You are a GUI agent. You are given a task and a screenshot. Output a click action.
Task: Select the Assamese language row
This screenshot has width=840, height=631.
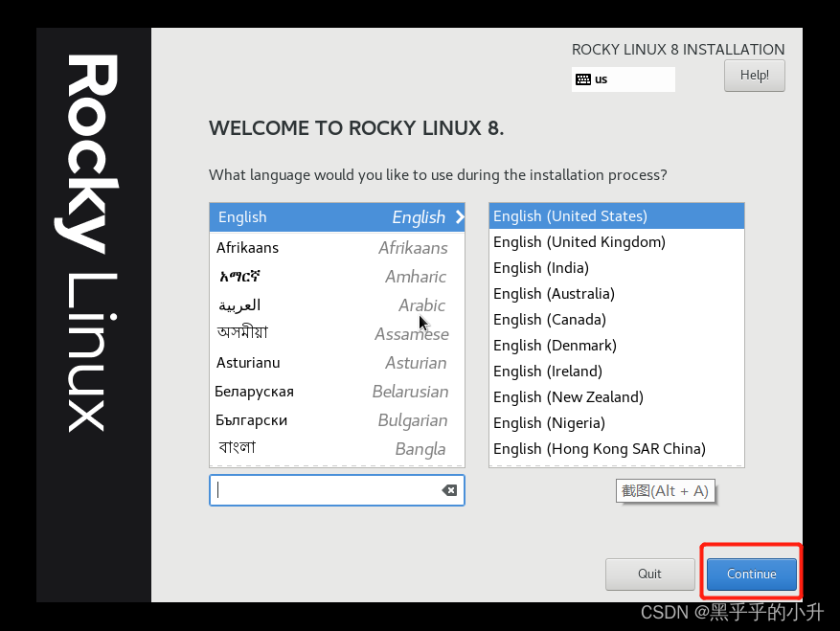pyautogui.click(x=337, y=334)
